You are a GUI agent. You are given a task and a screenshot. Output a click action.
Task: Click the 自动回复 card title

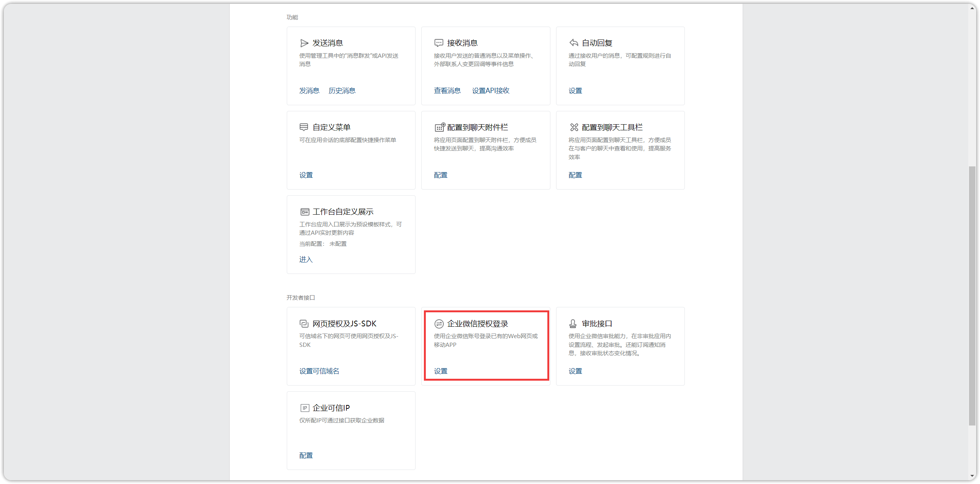click(x=597, y=43)
